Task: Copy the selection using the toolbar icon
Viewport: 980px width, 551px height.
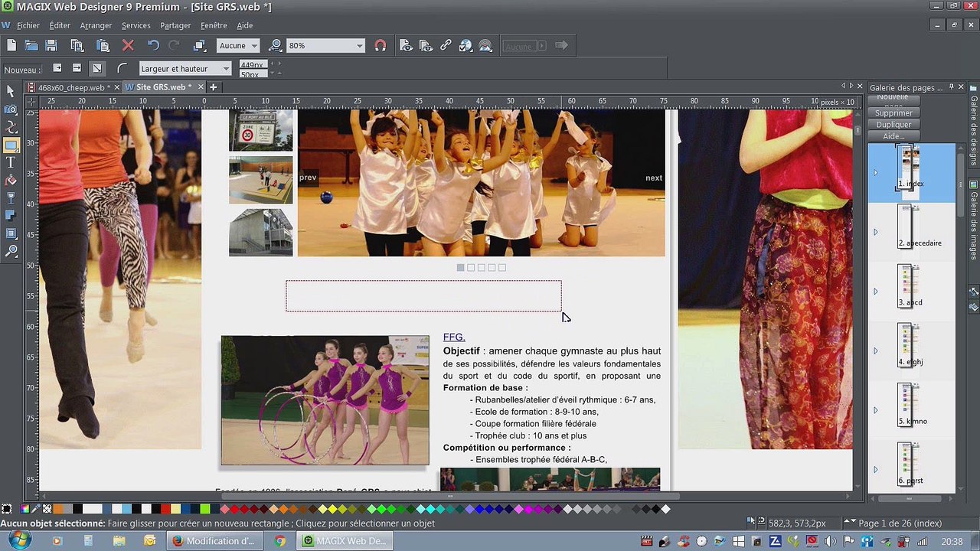Action: point(77,46)
